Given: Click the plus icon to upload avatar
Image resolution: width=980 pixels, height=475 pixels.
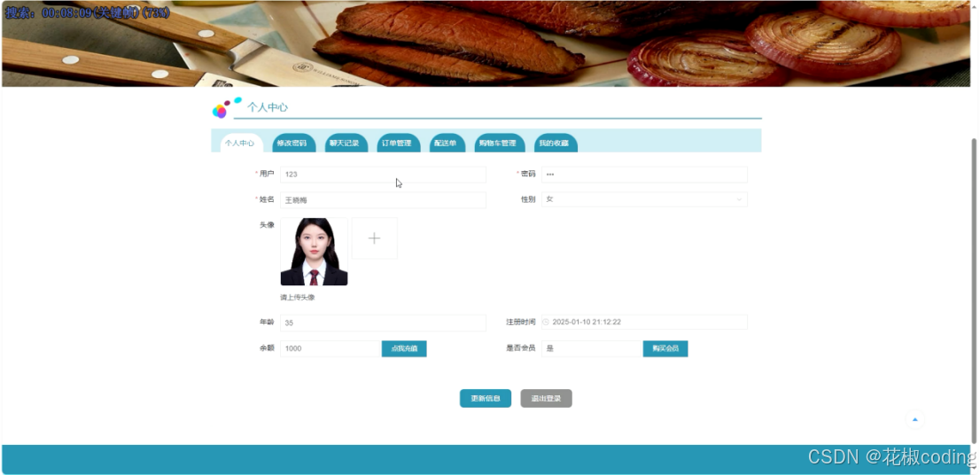Looking at the screenshot, I should [x=375, y=238].
